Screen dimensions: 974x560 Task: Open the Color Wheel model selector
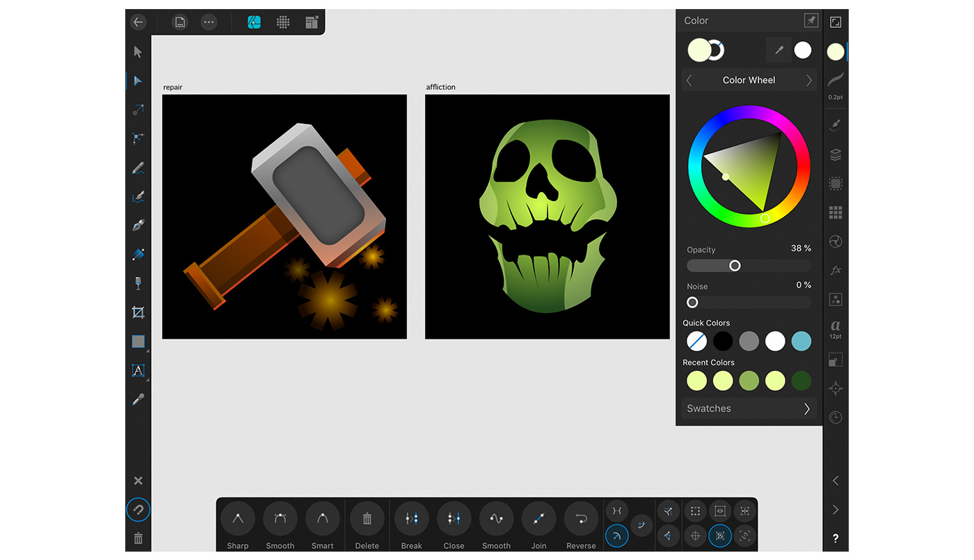point(749,80)
